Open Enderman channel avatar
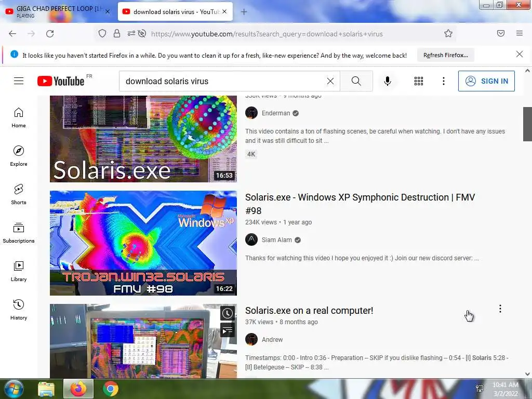 (251, 113)
